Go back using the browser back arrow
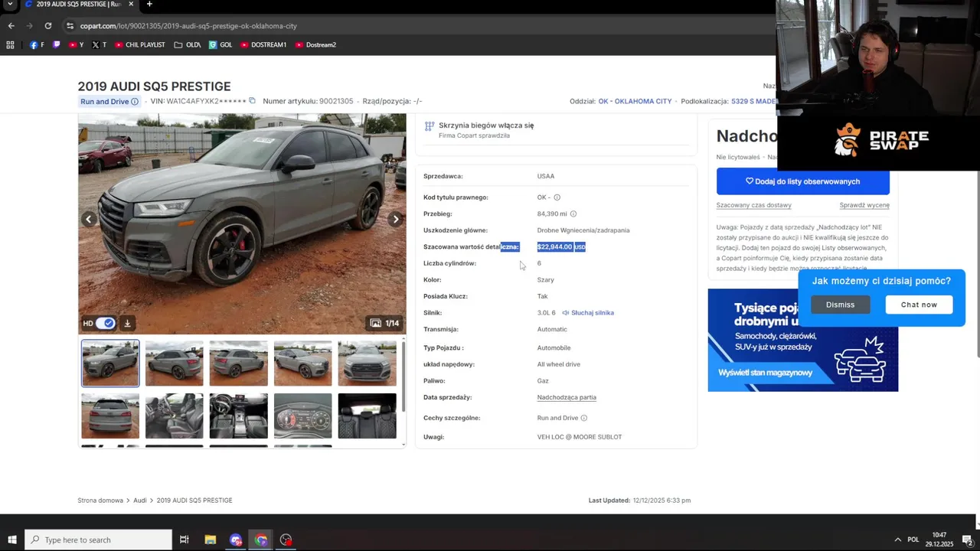The image size is (980, 551). click(x=11, y=26)
